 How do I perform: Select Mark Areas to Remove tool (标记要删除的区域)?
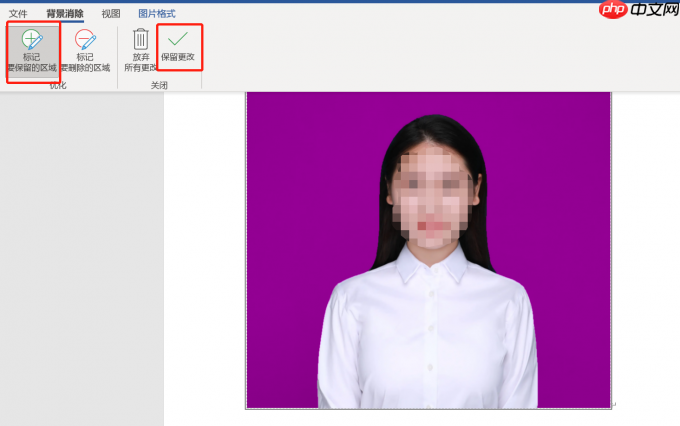[x=85, y=51]
